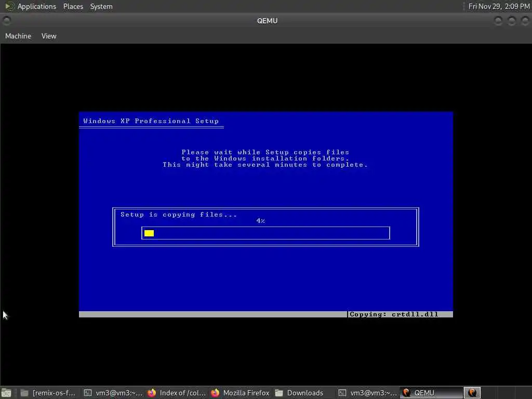Image resolution: width=532 pixels, height=399 pixels.
Task: Click the 'Copying: crtdll.dll' status text
Action: [394, 314]
